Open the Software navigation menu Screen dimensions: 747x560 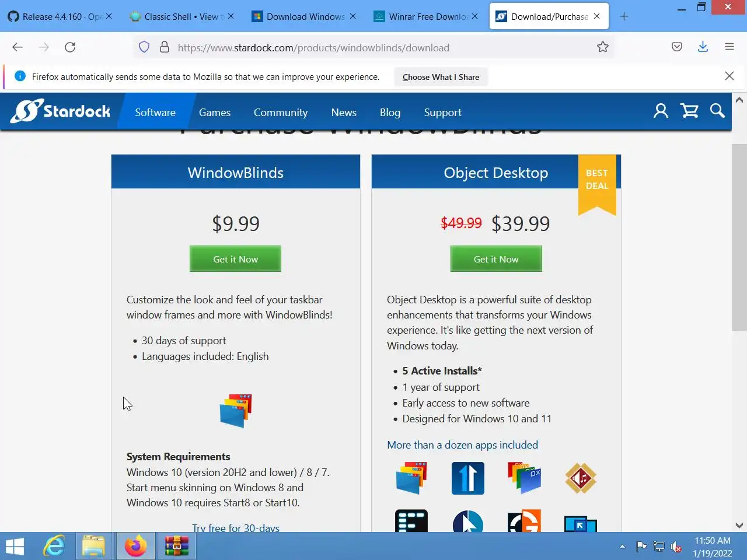pyautogui.click(x=155, y=113)
